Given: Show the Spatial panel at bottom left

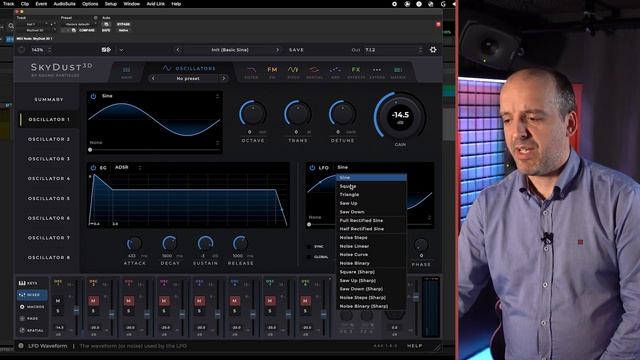Looking at the screenshot, I should coord(31,330).
